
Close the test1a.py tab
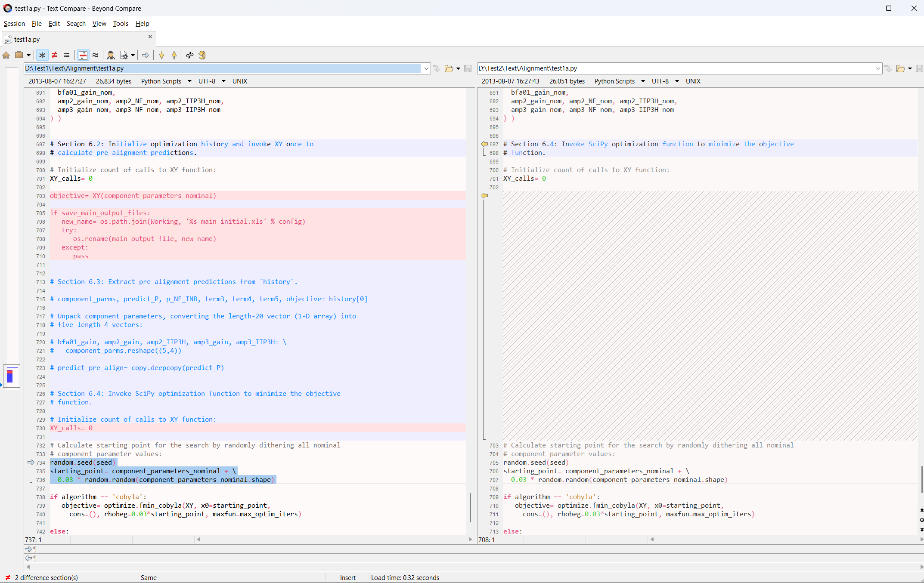150,37
